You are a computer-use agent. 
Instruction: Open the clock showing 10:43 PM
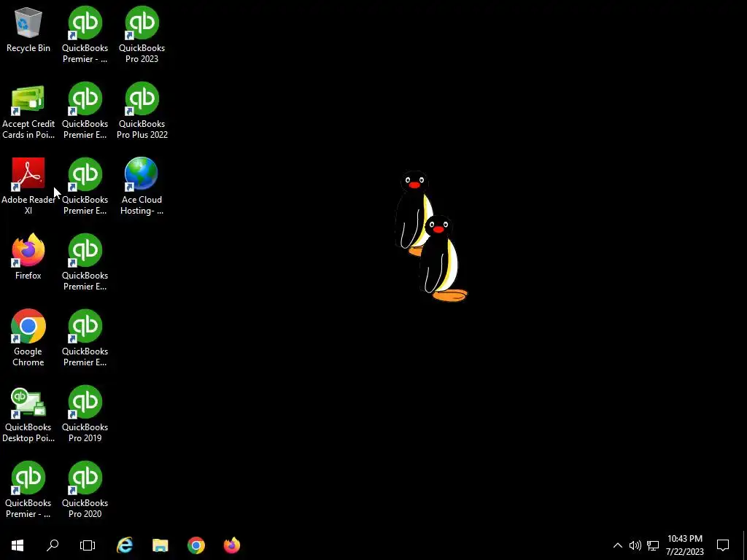684,545
